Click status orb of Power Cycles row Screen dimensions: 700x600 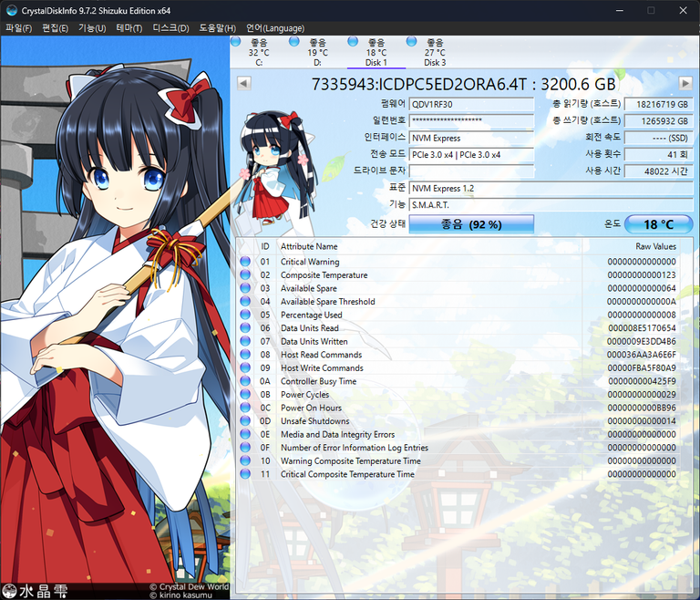245,395
